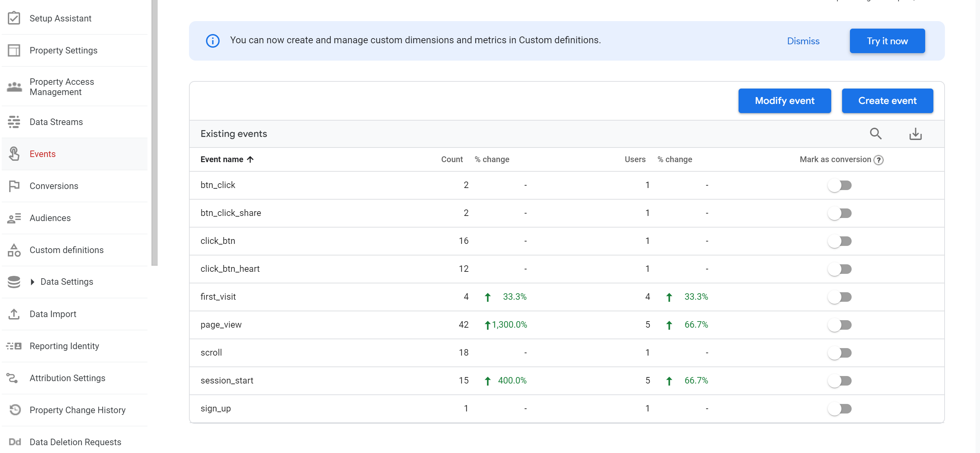Image resolution: width=980 pixels, height=453 pixels.
Task: Click the Custom definitions shapes icon
Action: (x=14, y=250)
